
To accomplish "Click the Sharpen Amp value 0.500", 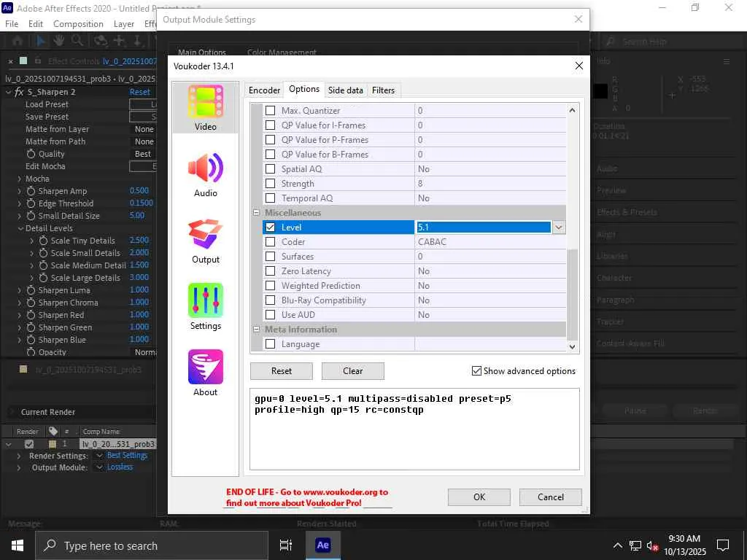I will click(139, 190).
